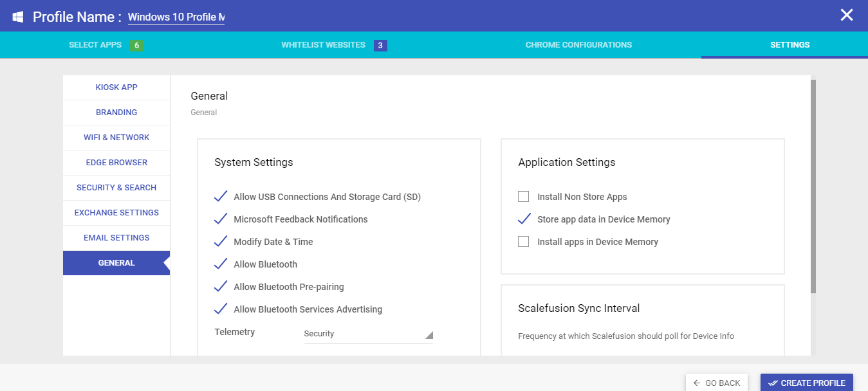Screen dimensions: 868x391
Task: Click the Telemetry label text
Action: [x=235, y=332]
